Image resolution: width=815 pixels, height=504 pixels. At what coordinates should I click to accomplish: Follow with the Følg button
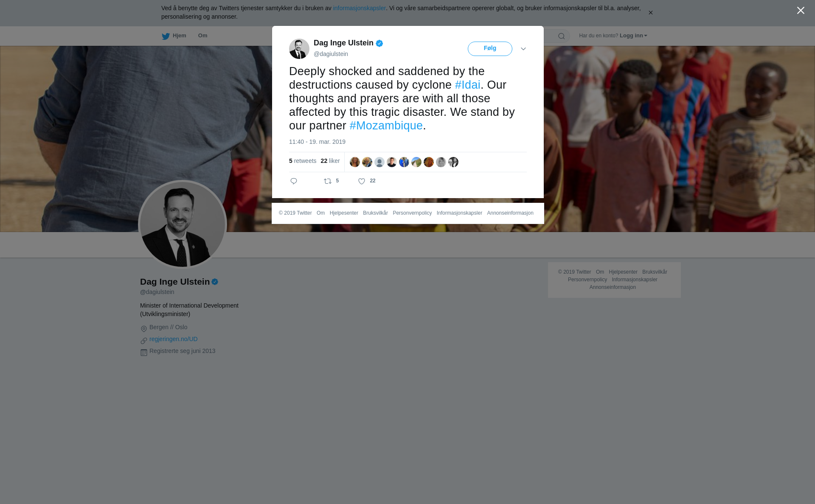click(490, 49)
